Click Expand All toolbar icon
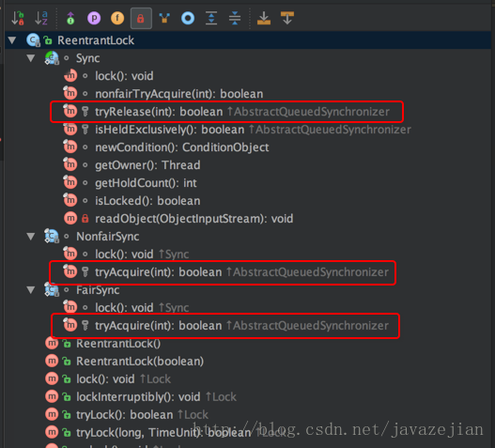Viewport: 495px width, 448px height. click(x=211, y=18)
